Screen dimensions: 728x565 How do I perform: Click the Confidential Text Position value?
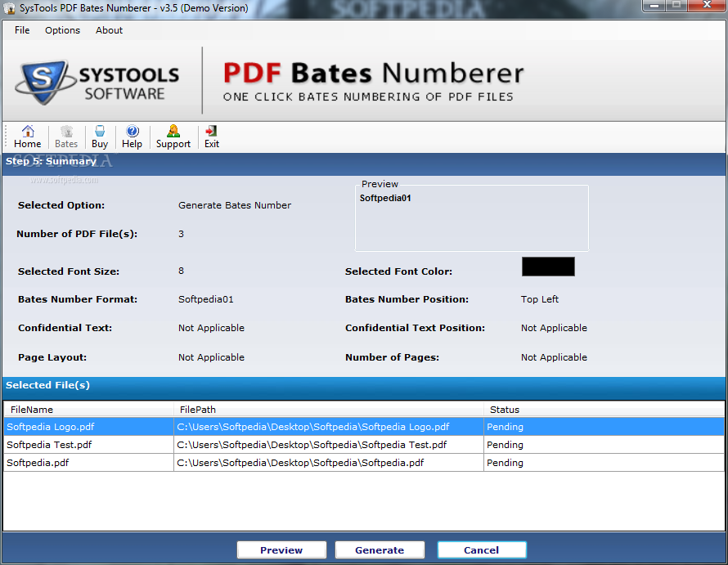(554, 328)
